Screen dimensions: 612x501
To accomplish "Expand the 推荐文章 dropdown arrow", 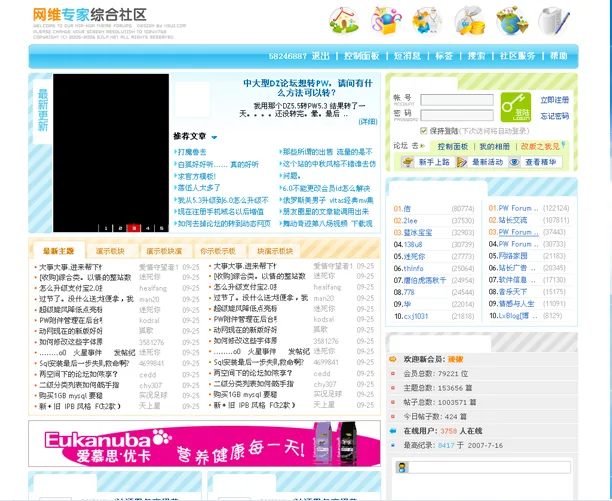I will click(x=215, y=137).
